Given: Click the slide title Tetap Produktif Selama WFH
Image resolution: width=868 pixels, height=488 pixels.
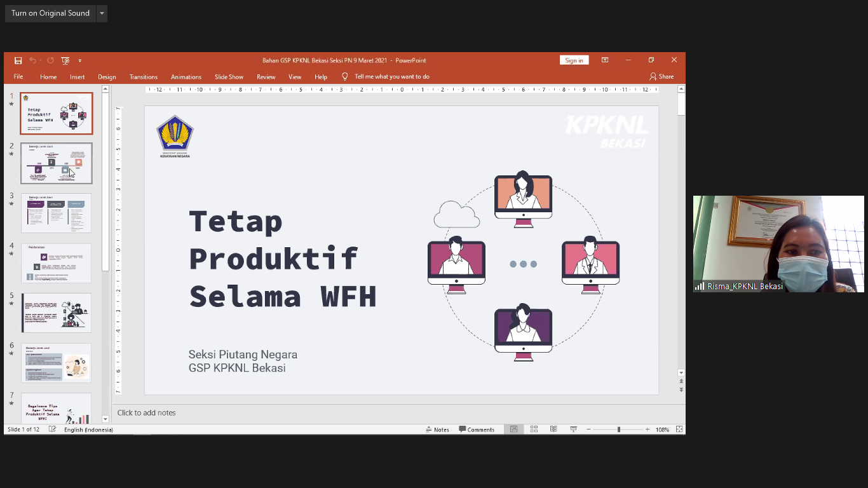Looking at the screenshot, I should point(283,259).
